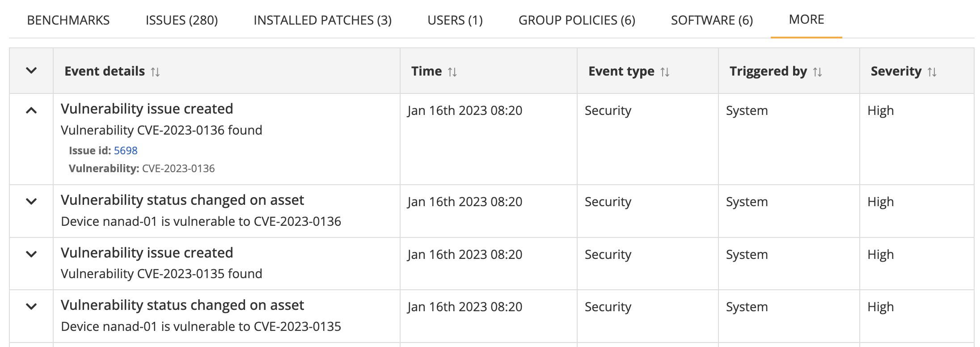Viewport: 980px width, 347px height.
Task: Click the More tab
Action: click(806, 19)
